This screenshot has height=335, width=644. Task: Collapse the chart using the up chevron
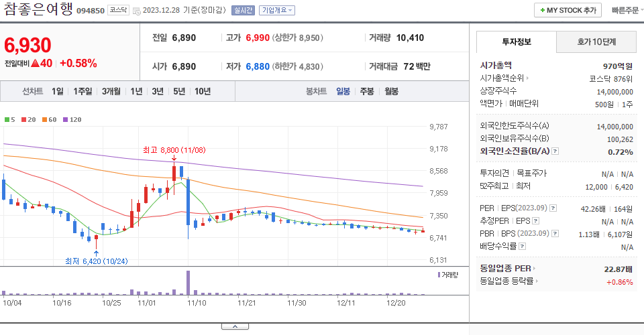(x=235, y=326)
